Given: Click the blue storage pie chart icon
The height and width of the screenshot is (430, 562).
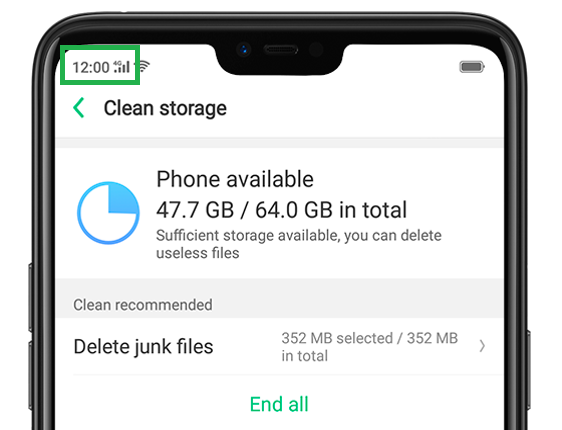Looking at the screenshot, I should click(x=109, y=213).
